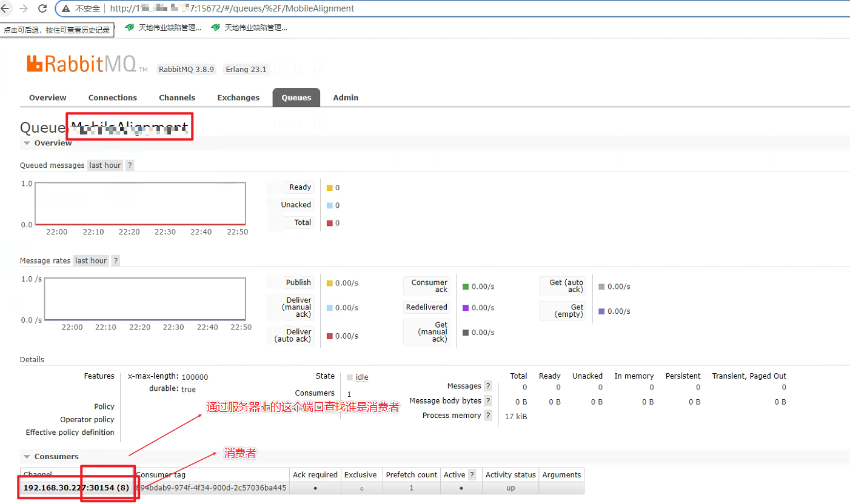
Task: Click the Exclusive column header
Action: point(360,475)
